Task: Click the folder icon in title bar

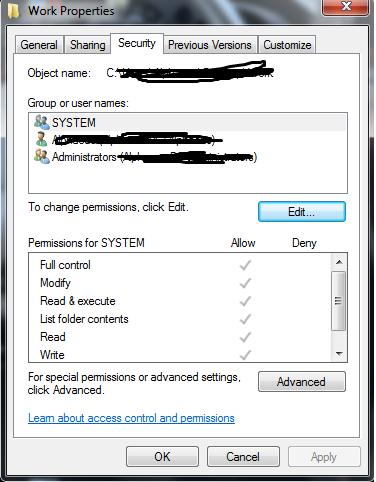Action: [13, 11]
